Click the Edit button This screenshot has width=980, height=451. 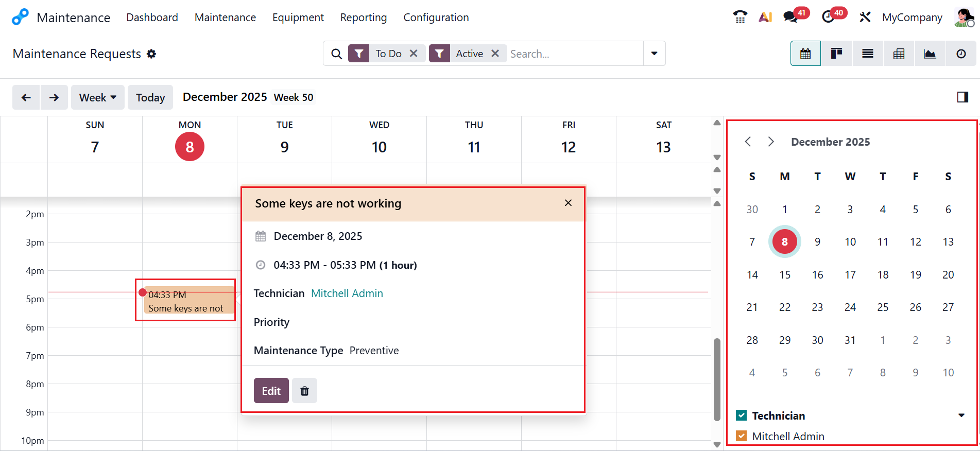click(271, 391)
